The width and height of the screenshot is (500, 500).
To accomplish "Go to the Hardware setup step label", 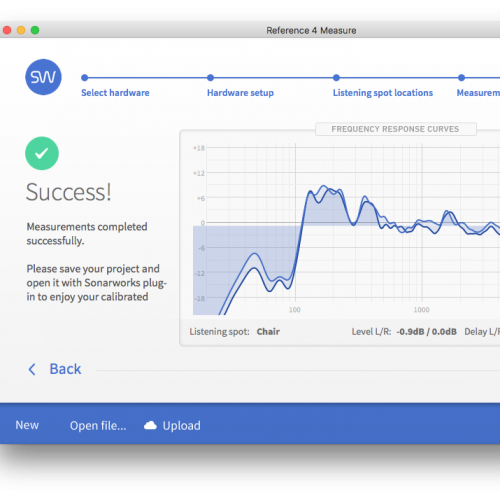I will 240,93.
